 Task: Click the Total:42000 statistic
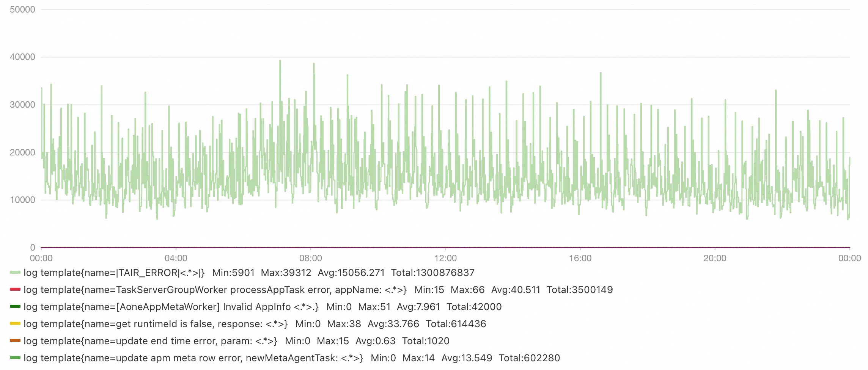pos(474,307)
